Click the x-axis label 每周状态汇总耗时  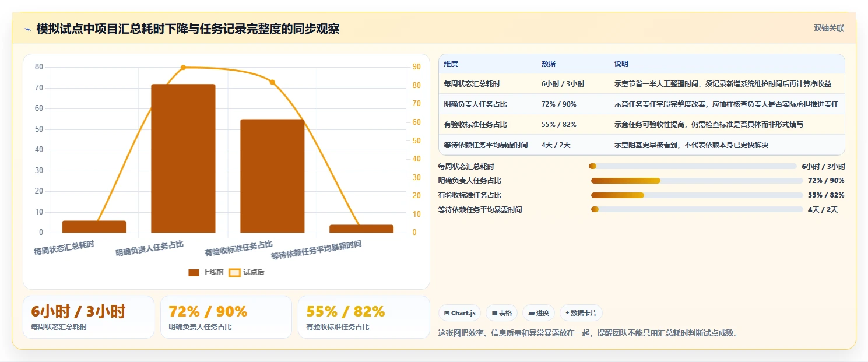click(64, 248)
